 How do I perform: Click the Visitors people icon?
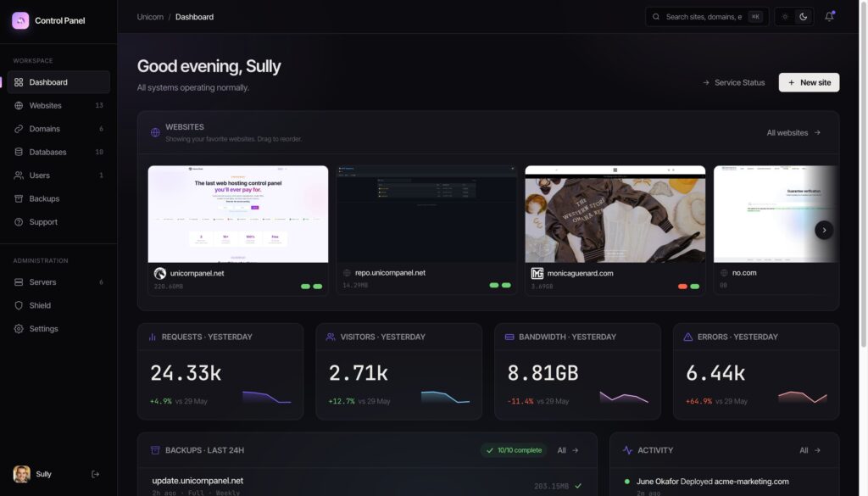tap(331, 337)
